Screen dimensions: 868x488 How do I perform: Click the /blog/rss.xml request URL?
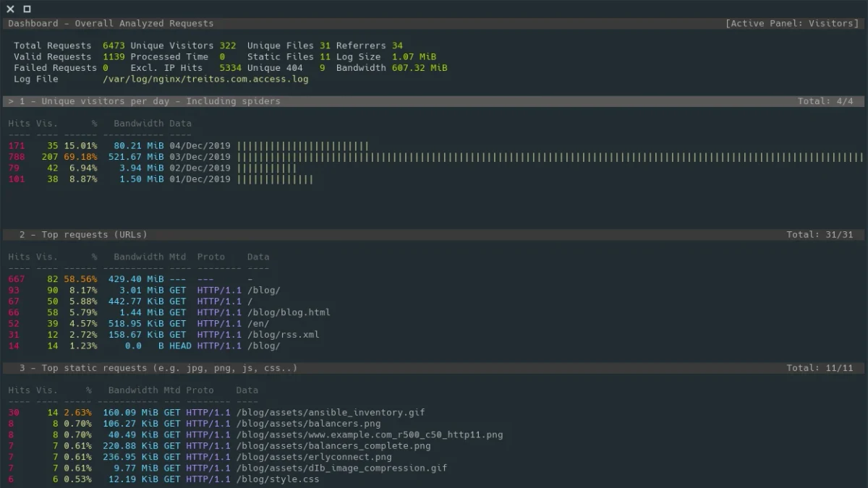(283, 335)
